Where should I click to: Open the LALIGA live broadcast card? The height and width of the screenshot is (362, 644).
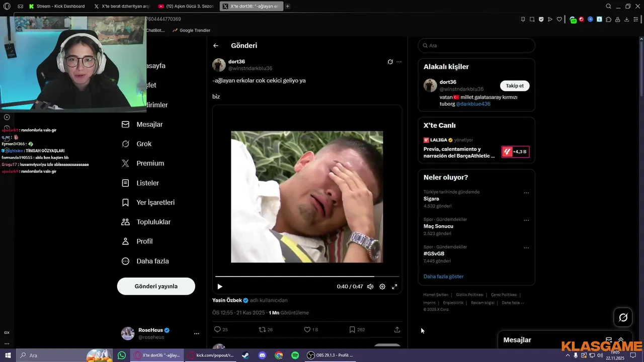tap(476, 148)
